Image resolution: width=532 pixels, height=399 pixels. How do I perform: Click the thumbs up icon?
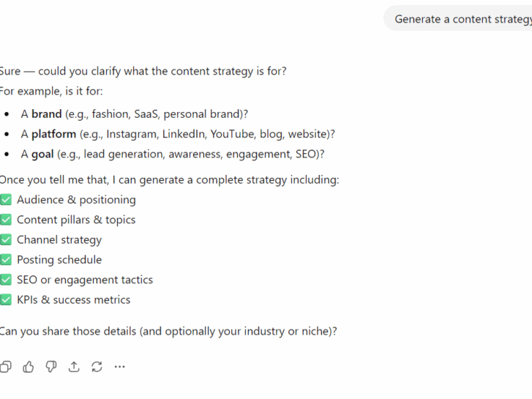click(29, 367)
